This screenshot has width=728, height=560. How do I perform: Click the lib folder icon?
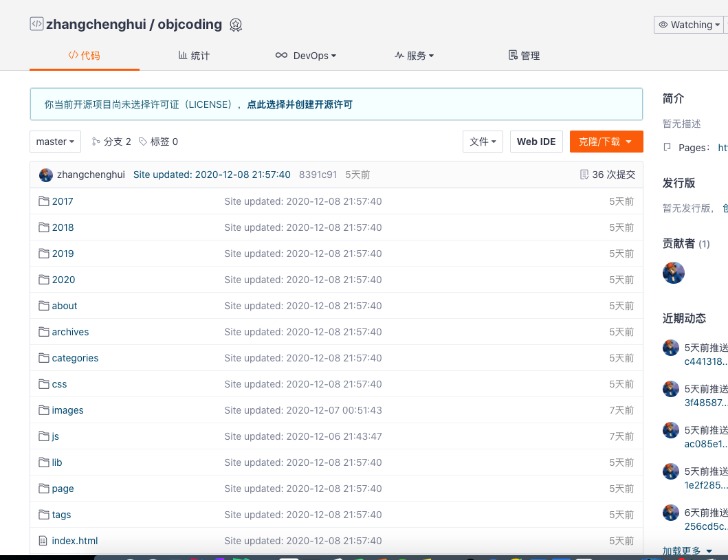click(x=43, y=462)
